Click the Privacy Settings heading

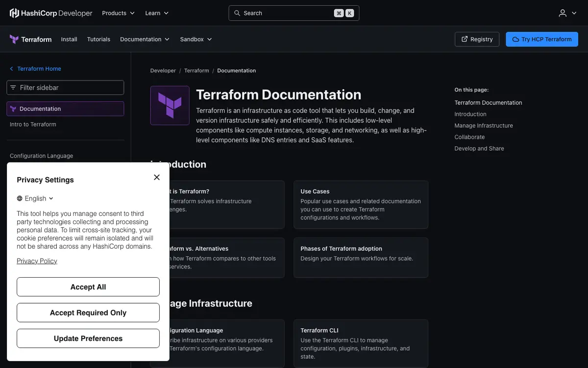click(45, 180)
